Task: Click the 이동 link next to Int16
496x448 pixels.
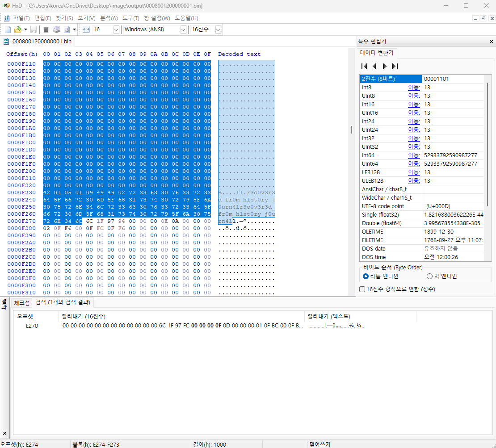Action: pos(414,105)
